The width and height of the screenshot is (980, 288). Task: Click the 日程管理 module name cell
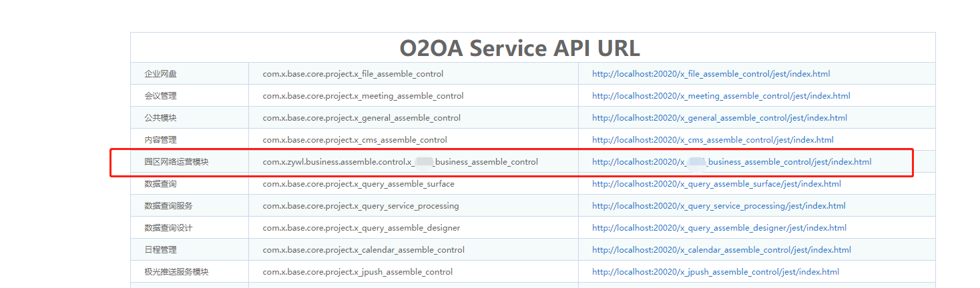pyautogui.click(x=161, y=250)
